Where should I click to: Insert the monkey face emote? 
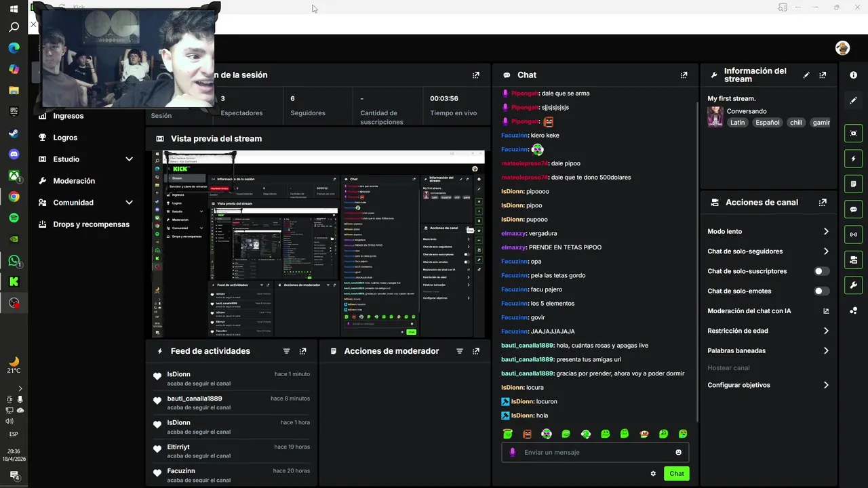coord(644,434)
